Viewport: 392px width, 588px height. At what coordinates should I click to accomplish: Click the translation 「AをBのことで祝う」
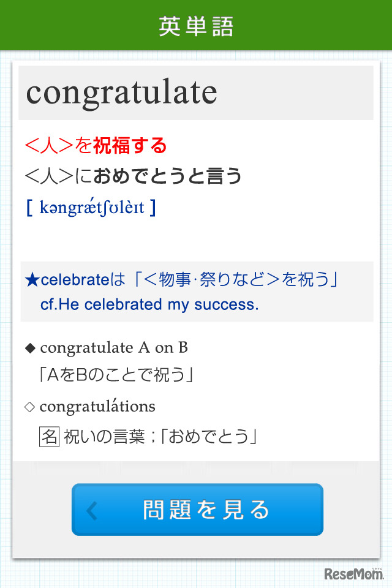pos(116,375)
